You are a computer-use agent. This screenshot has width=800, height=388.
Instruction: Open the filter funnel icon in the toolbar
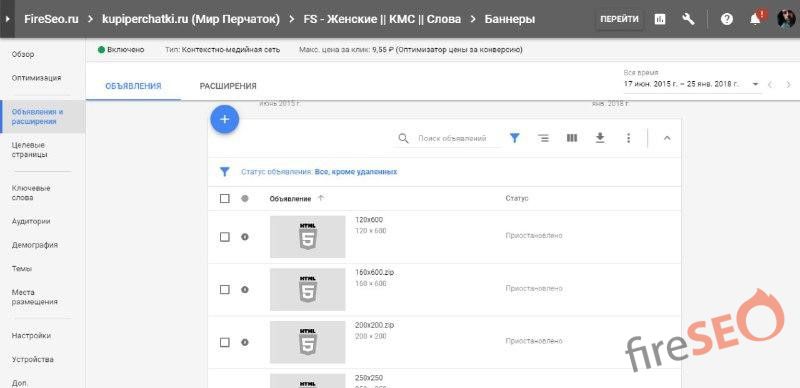pyautogui.click(x=515, y=138)
